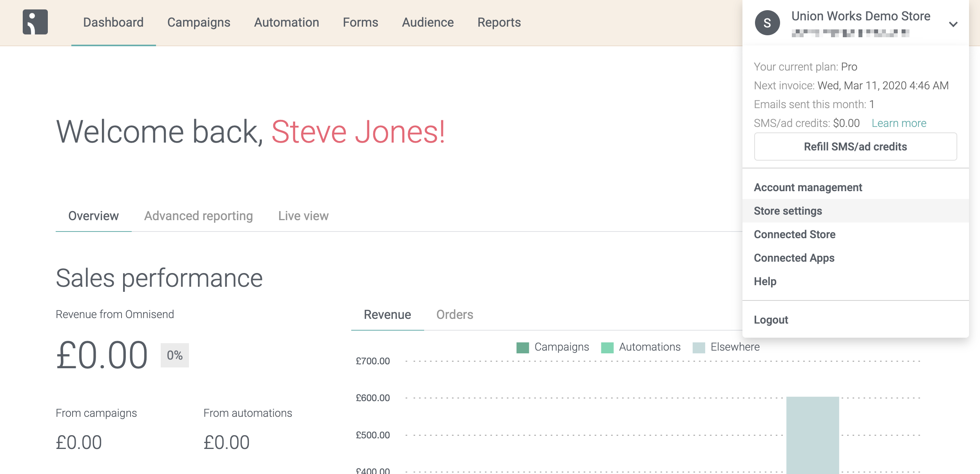Collapse the account dropdown chevron
This screenshot has width=980, height=474.
click(x=953, y=24)
